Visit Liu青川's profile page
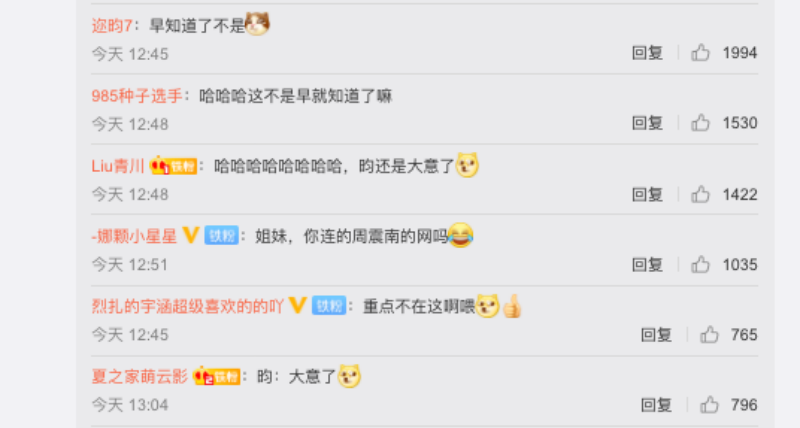 [118, 166]
